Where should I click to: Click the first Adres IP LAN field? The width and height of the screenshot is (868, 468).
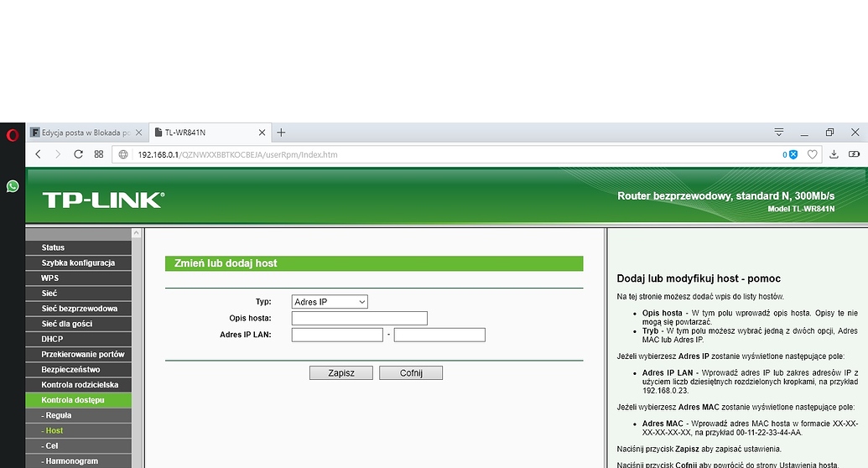(337, 335)
